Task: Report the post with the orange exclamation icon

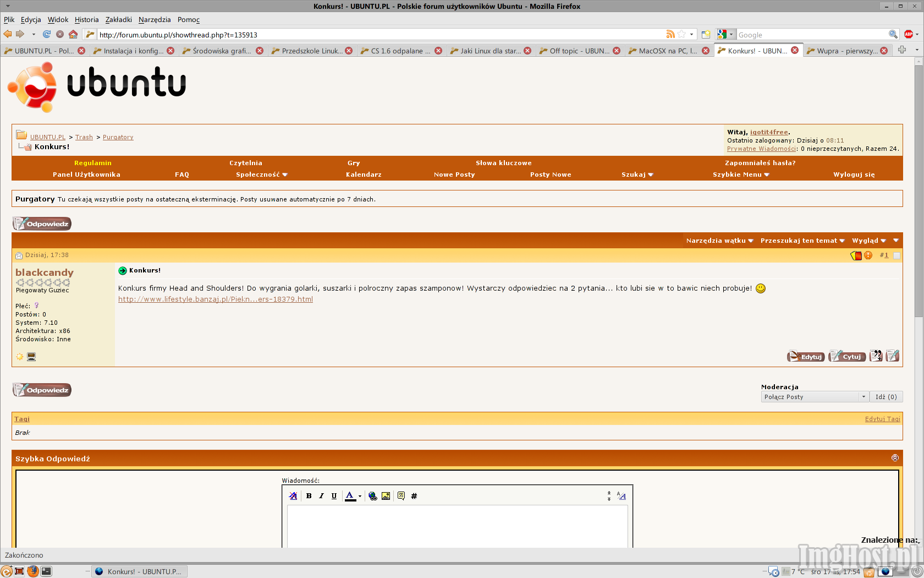Action: click(x=868, y=255)
